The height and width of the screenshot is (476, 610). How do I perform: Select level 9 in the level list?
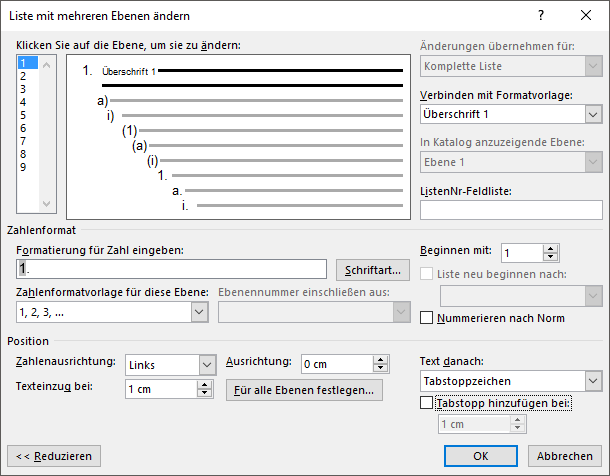point(23,166)
